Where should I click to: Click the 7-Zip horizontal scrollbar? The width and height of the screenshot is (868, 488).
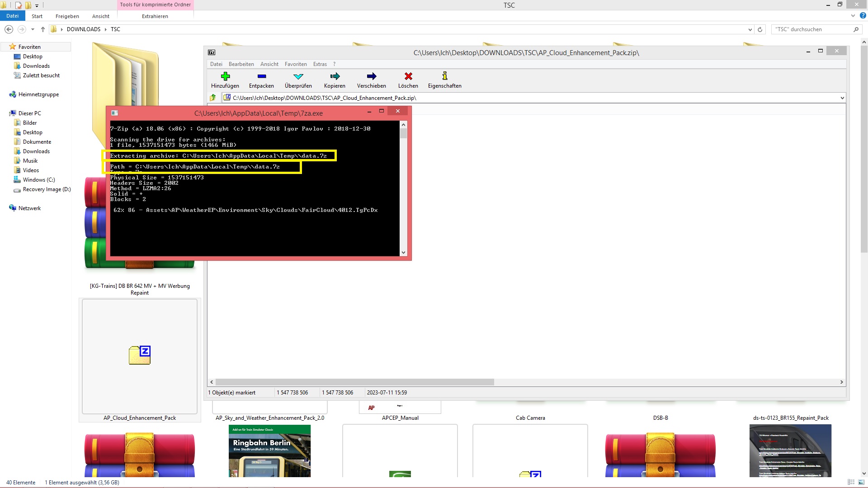354,382
